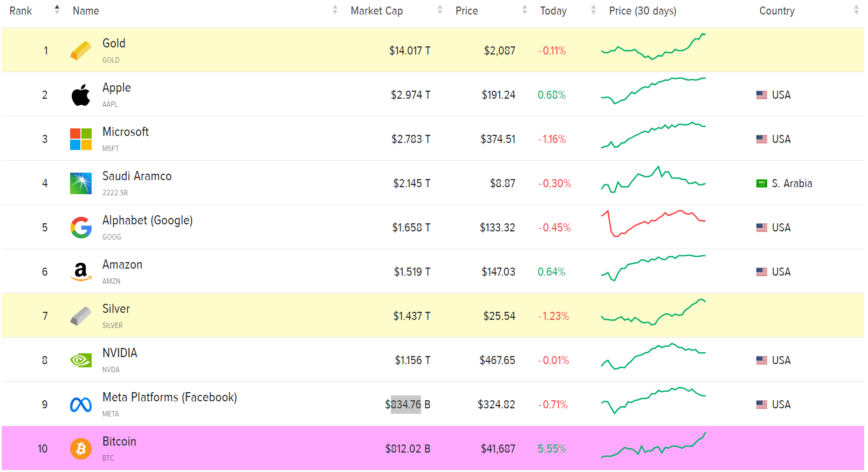Image resolution: width=868 pixels, height=472 pixels.
Task: Click Saudi Aramco's 30-day price chart
Action: (653, 179)
